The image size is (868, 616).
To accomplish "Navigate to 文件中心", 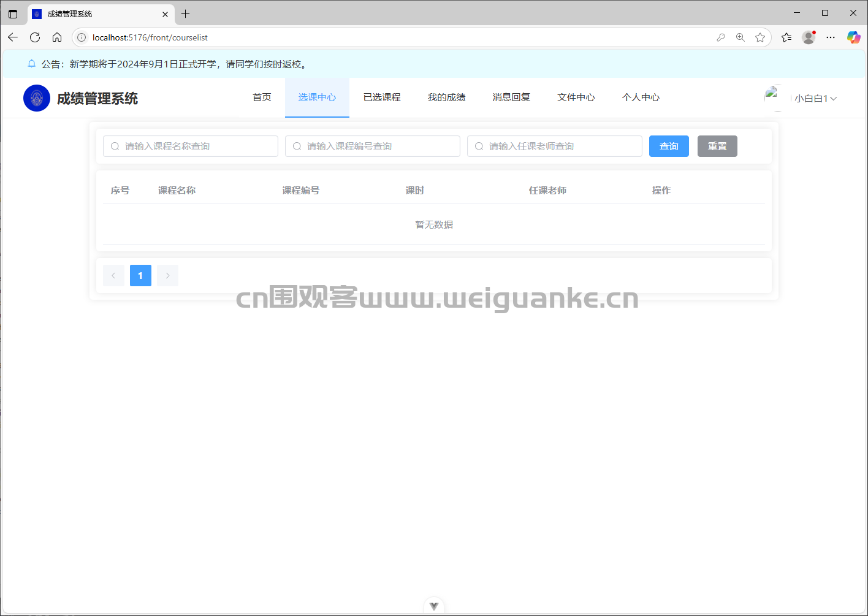I will click(576, 97).
